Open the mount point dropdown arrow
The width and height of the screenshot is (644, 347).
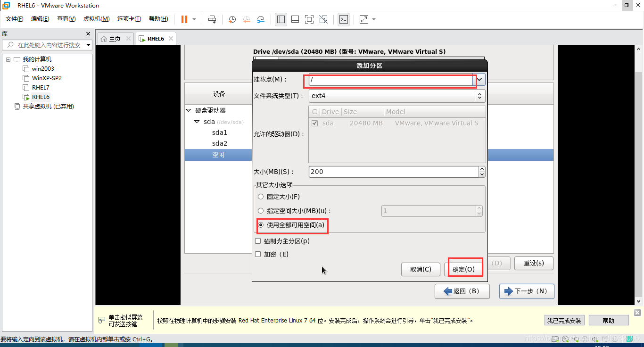[479, 80]
